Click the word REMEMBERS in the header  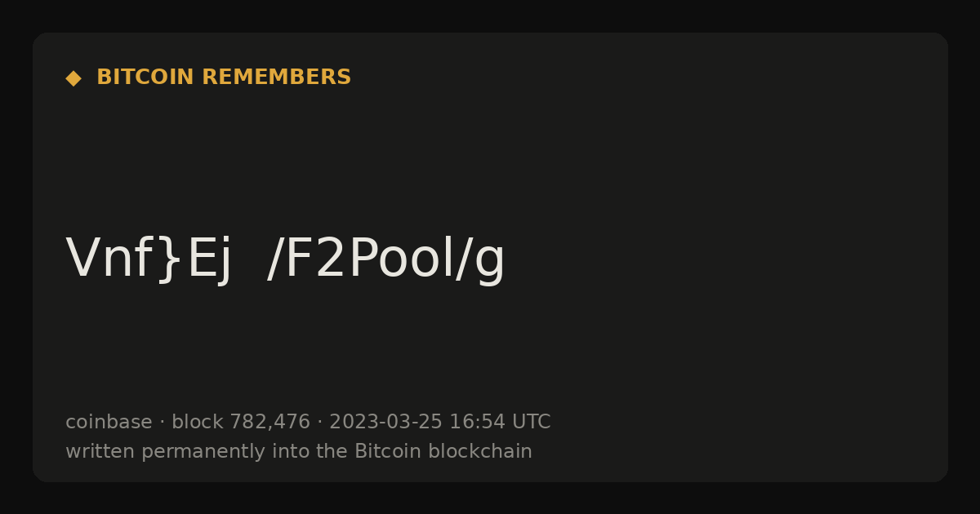pyautogui.click(x=276, y=78)
